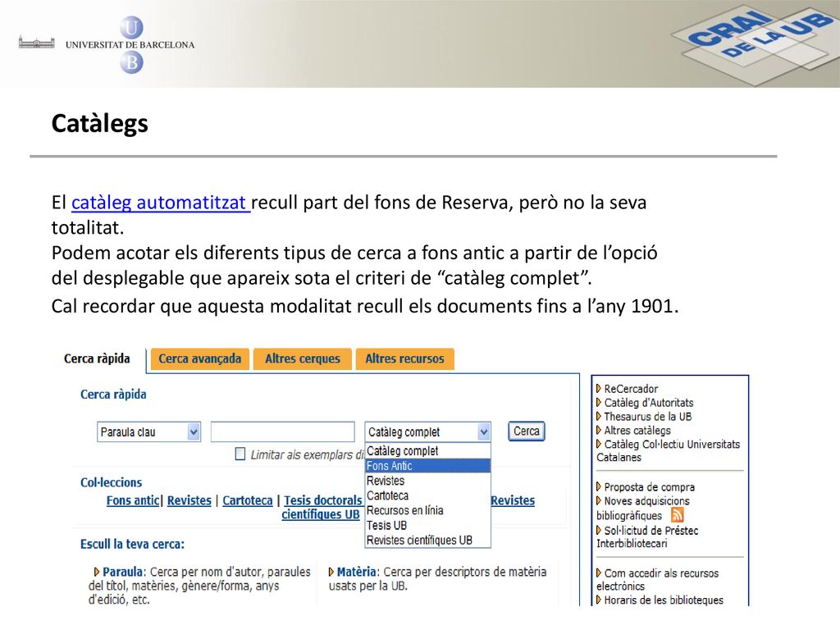The width and height of the screenshot is (840, 630).
Task: Focus the search keyword text field
Action: [283, 431]
